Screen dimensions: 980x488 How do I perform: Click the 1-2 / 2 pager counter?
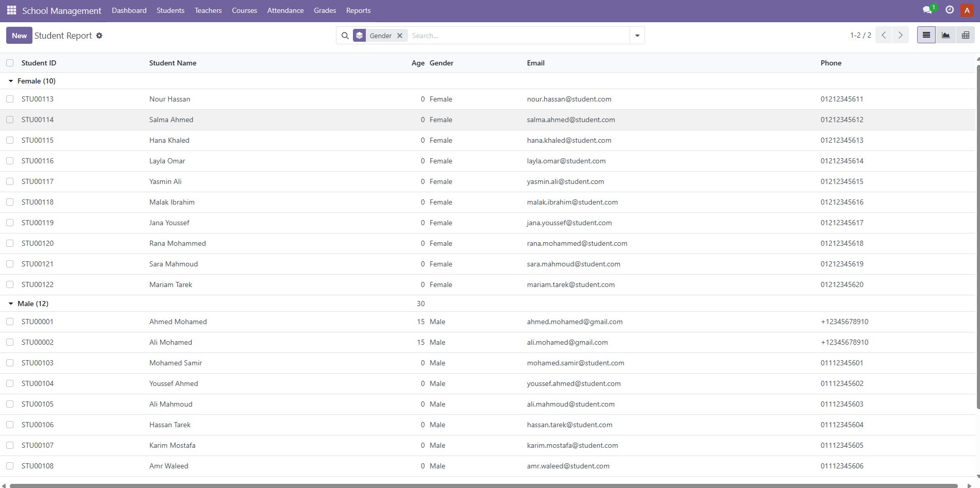[860, 35]
